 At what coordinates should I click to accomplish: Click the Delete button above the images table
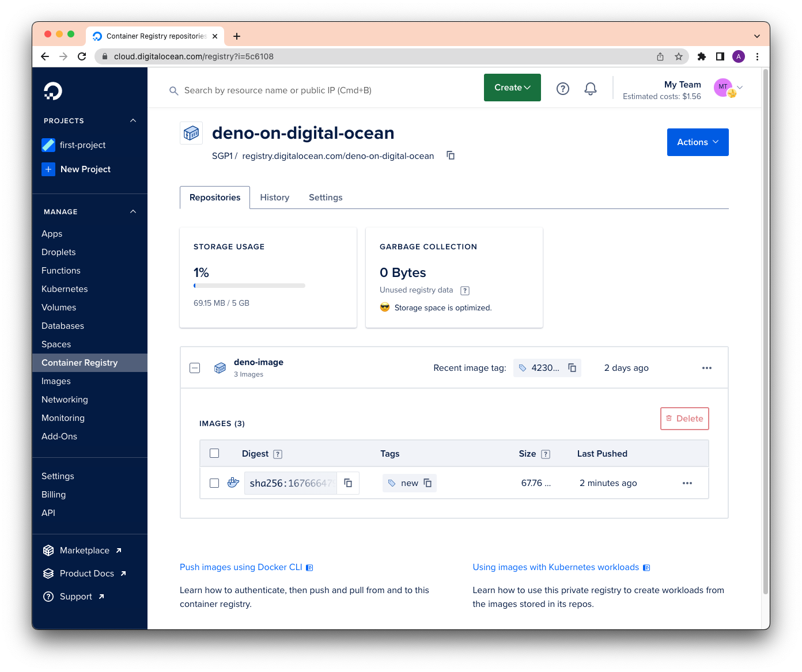point(684,419)
